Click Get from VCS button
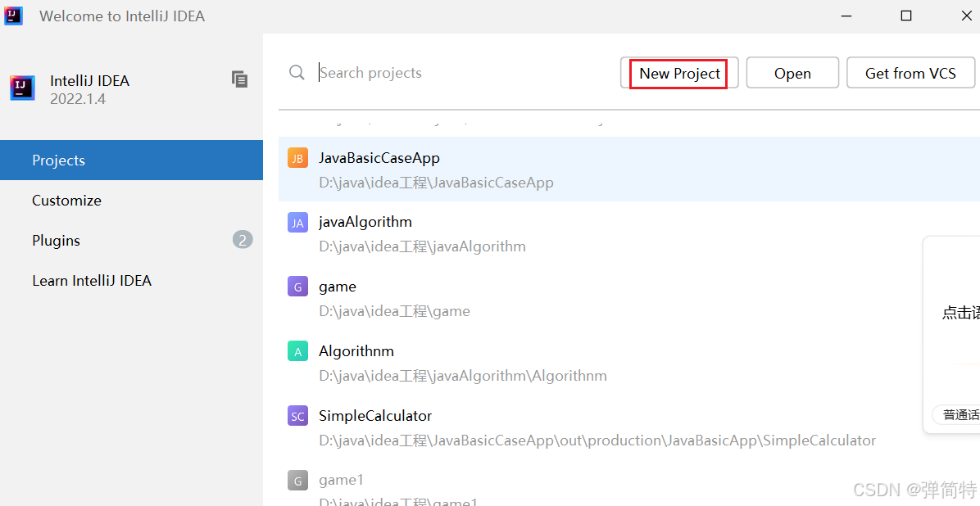This screenshot has width=980, height=506. click(x=910, y=73)
